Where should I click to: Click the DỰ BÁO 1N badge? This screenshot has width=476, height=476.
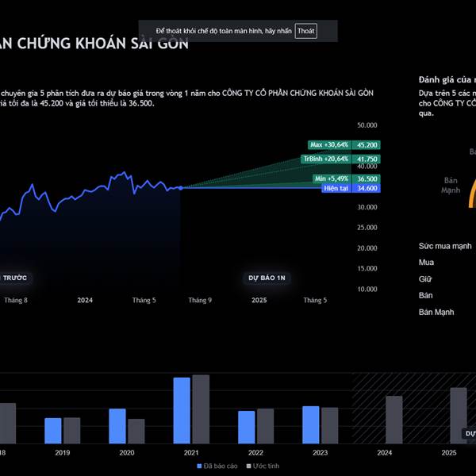click(267, 278)
